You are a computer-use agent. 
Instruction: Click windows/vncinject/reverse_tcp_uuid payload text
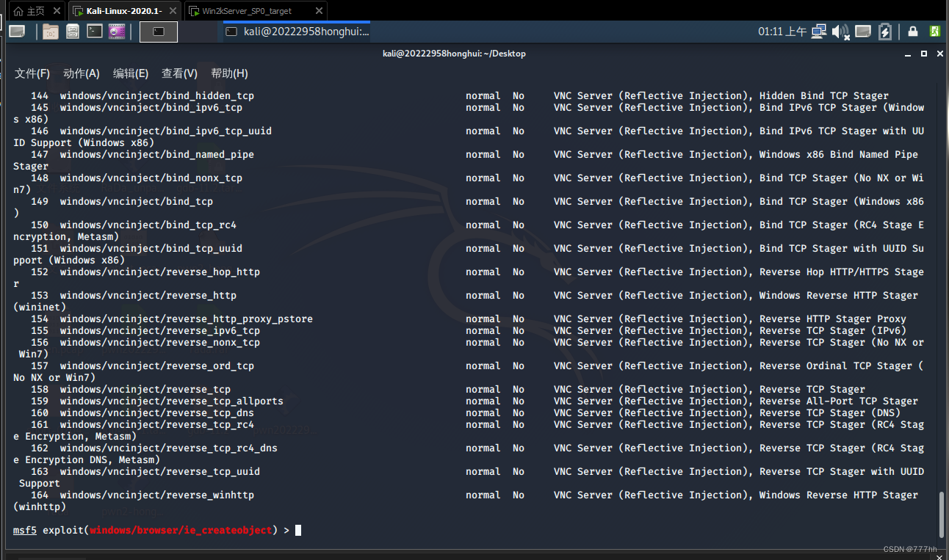click(x=160, y=472)
